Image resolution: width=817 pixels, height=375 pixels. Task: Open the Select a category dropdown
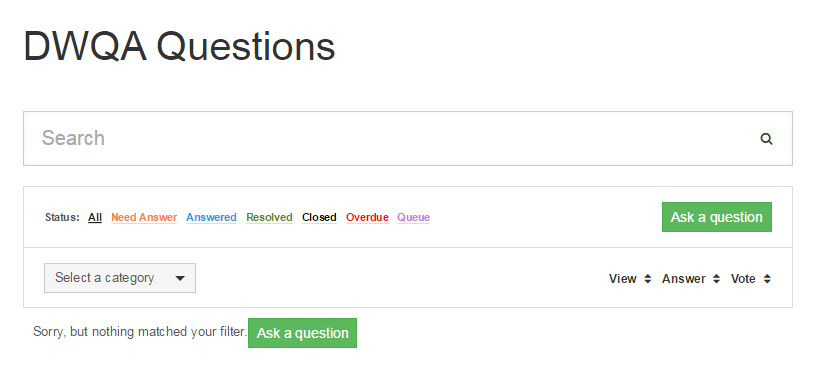click(x=120, y=278)
